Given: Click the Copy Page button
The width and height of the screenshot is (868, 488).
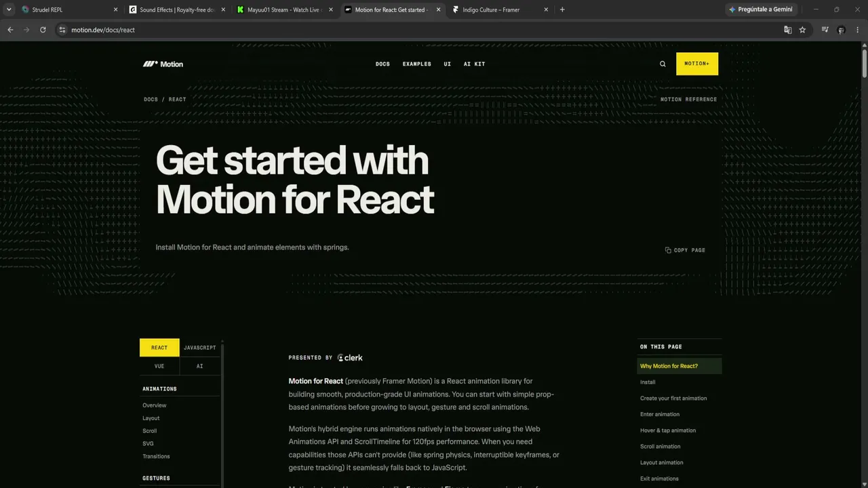Looking at the screenshot, I should click(x=685, y=250).
